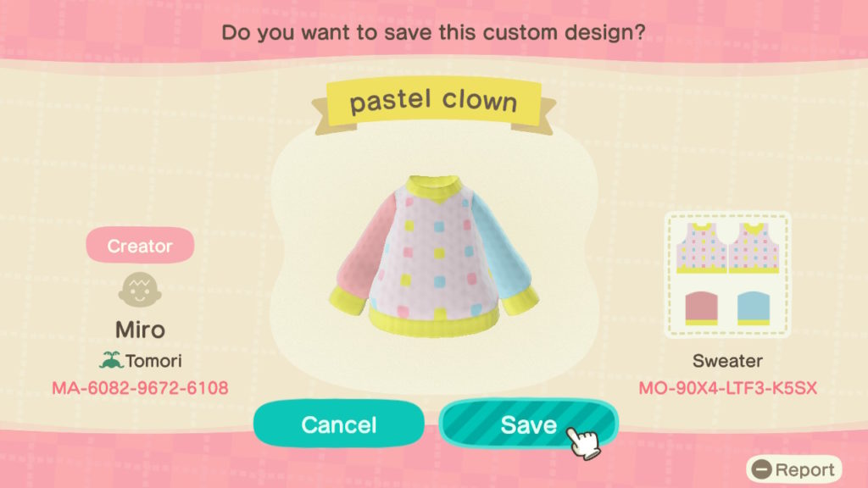This screenshot has height=488, width=868.
Task: Click the creator name Miro
Action: coord(140,330)
